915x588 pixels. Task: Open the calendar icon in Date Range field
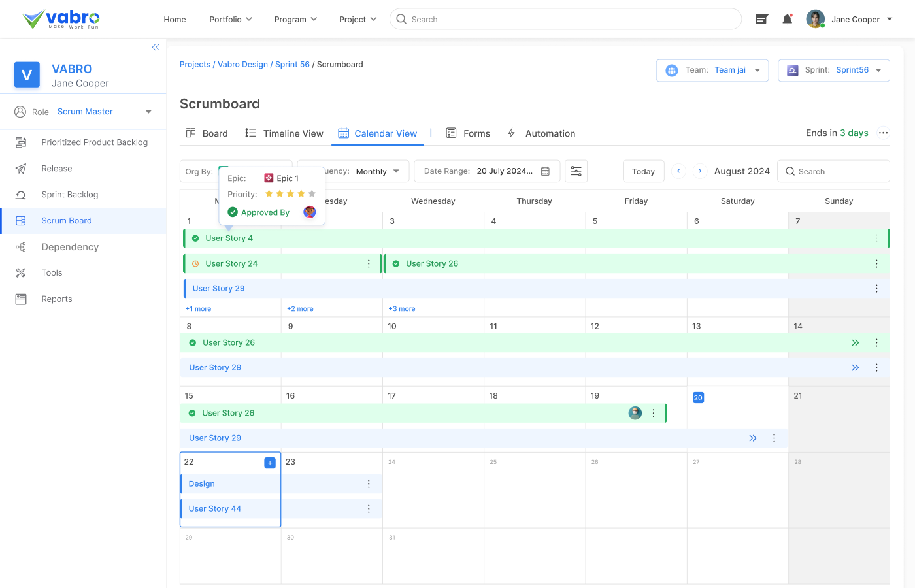(x=546, y=171)
